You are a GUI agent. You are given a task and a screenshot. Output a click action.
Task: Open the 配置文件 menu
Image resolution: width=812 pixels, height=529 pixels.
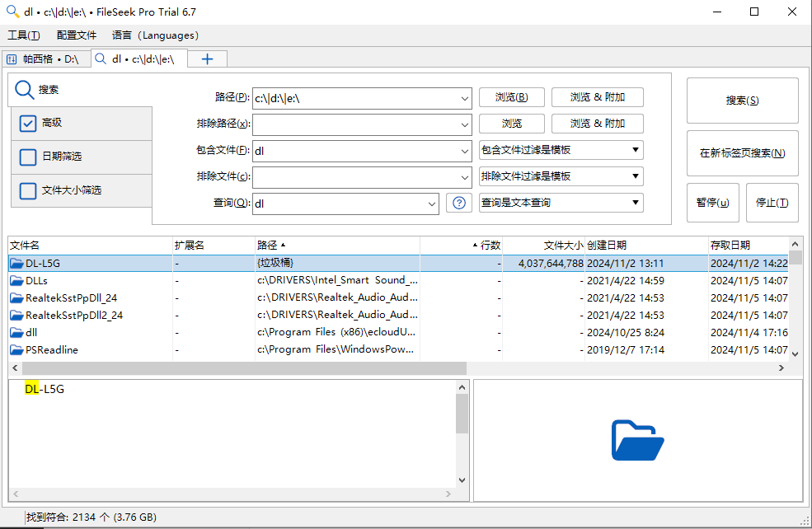pos(77,35)
